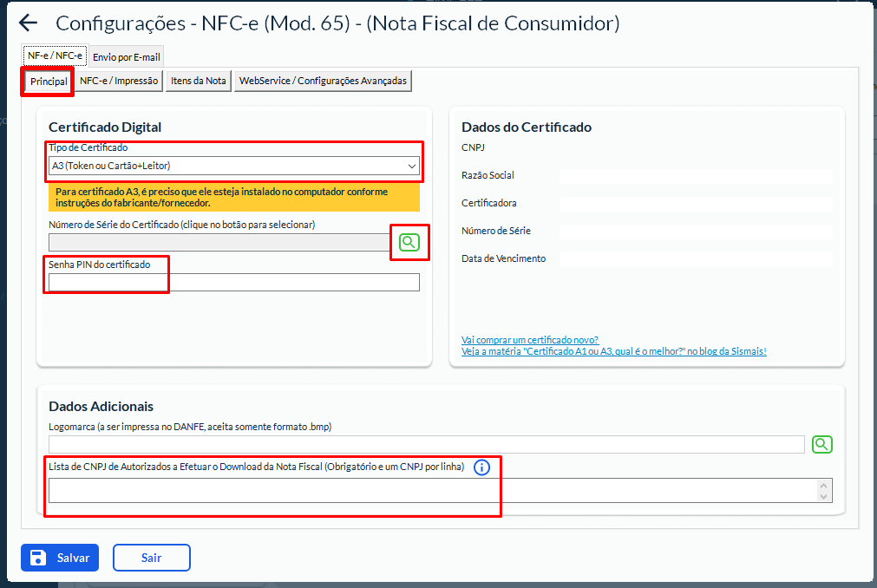877x588 pixels.
Task: Click the logo file browse magnifier icon
Action: pyautogui.click(x=821, y=444)
